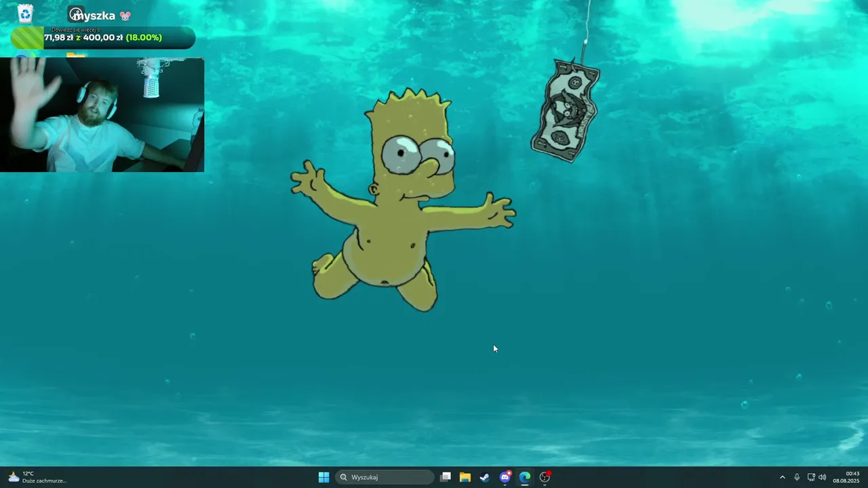Open Discord from the taskbar
Viewport: 868px width, 488px height.
(505, 477)
